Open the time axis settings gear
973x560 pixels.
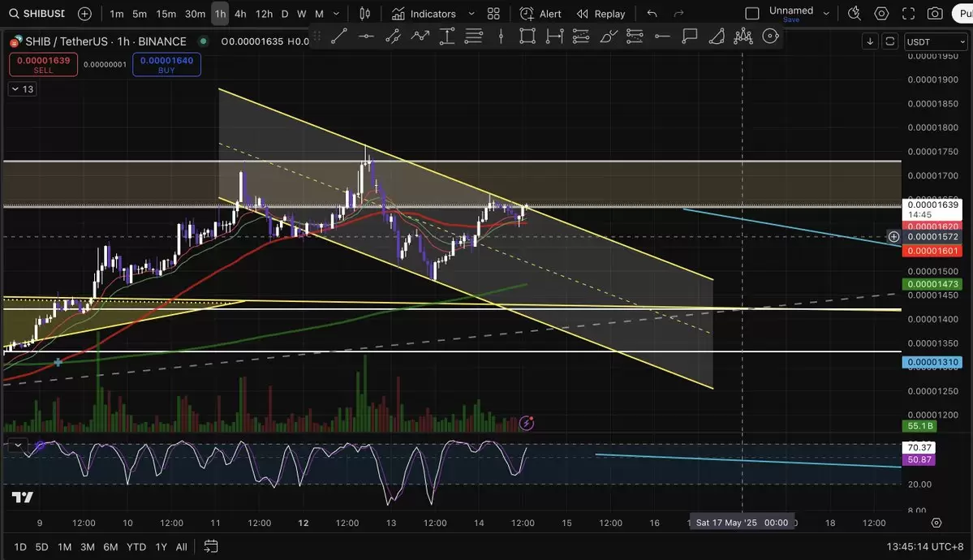tap(936, 523)
